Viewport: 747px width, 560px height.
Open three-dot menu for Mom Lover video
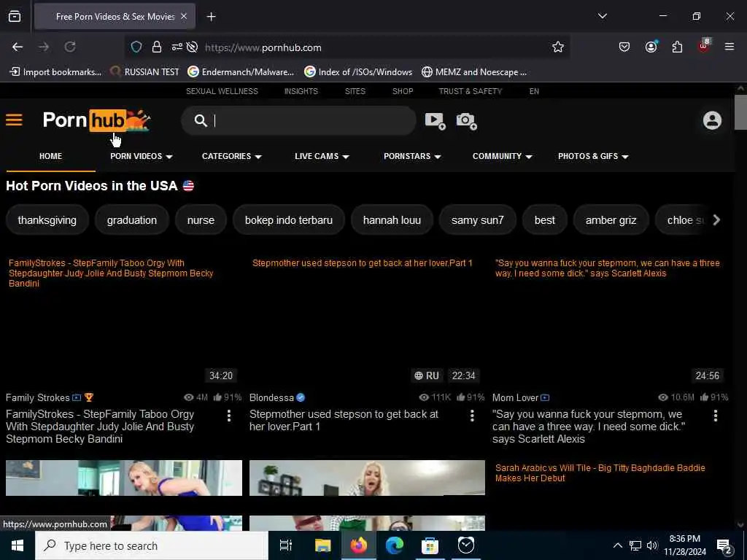715,416
